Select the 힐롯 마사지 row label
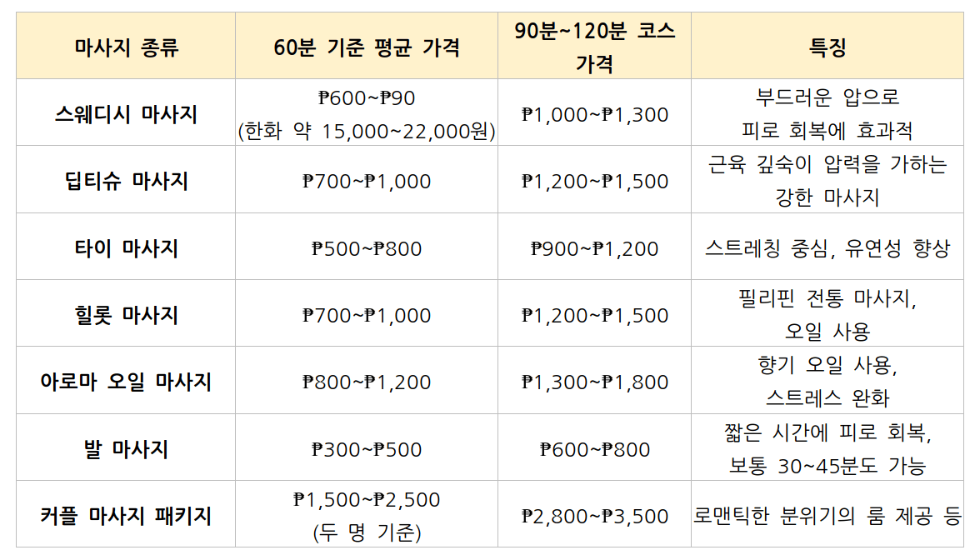980x560 pixels. (126, 315)
